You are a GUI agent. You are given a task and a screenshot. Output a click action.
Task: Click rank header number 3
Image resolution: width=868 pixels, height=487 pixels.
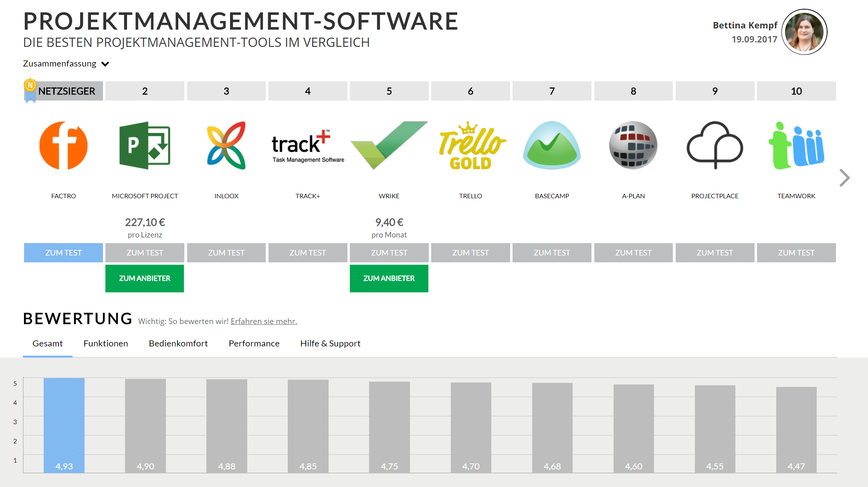pos(226,91)
